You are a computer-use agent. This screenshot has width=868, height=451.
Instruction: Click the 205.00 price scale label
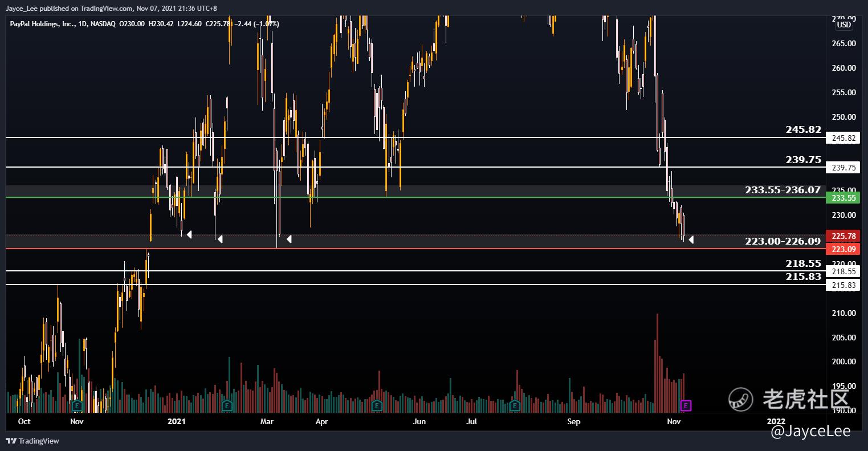pyautogui.click(x=843, y=338)
